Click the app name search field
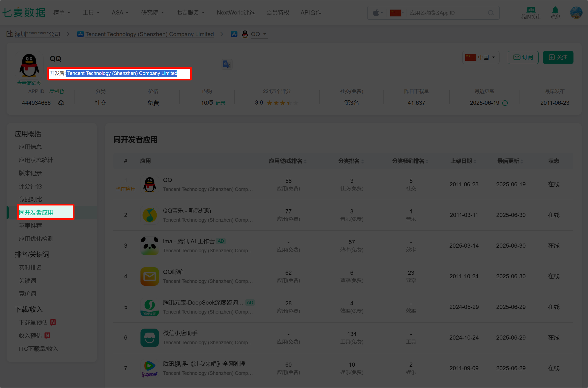 446,13
